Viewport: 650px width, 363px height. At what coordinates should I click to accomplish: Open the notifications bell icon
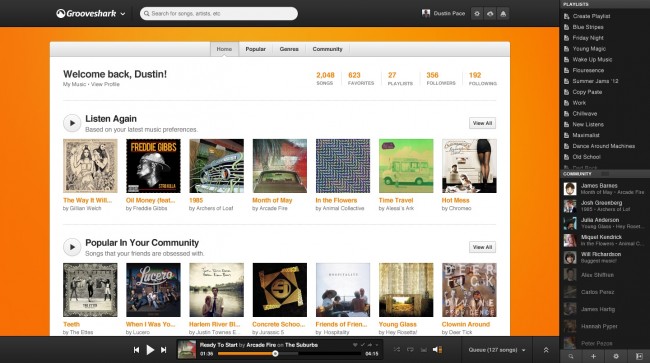[503, 14]
